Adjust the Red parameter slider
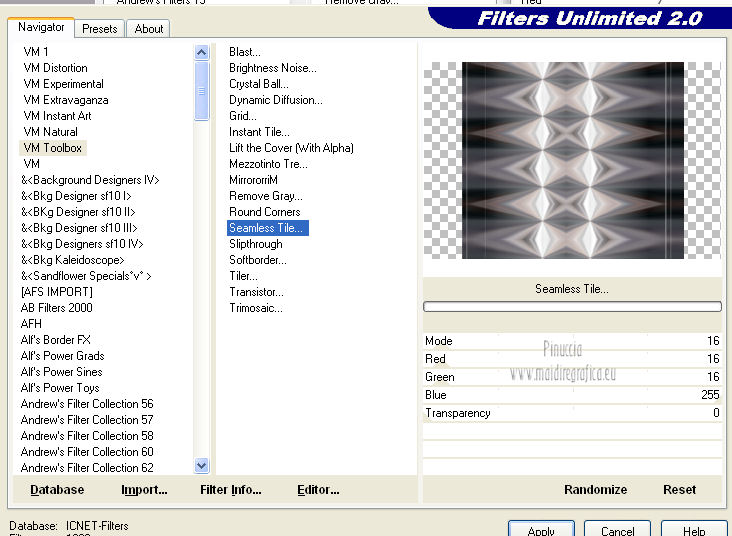Screen dimensions: 732x536 (x=572, y=359)
